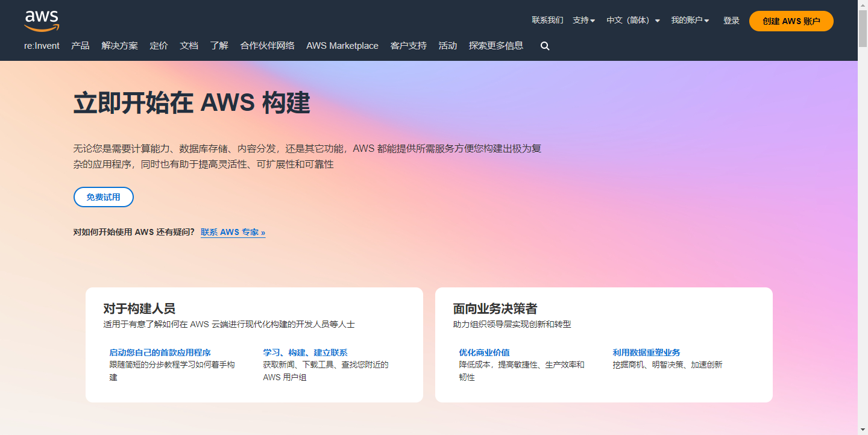The height and width of the screenshot is (435, 868).
Task: Click the 立即开始在 AWS 构建 headline
Action: 192,104
